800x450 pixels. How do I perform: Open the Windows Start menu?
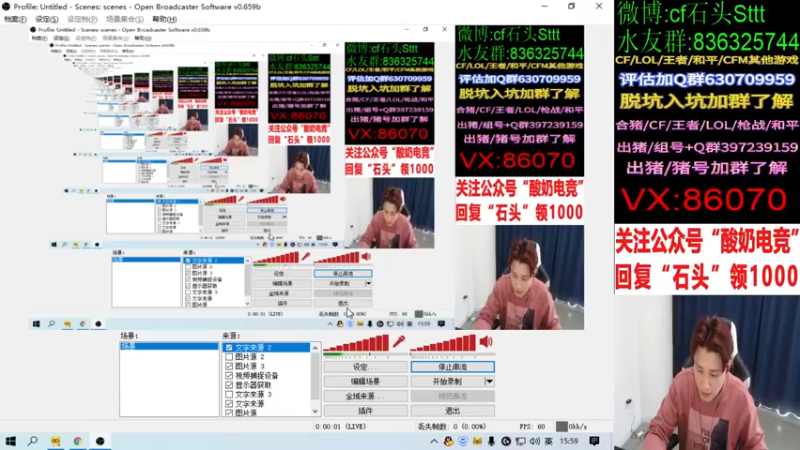[10, 441]
